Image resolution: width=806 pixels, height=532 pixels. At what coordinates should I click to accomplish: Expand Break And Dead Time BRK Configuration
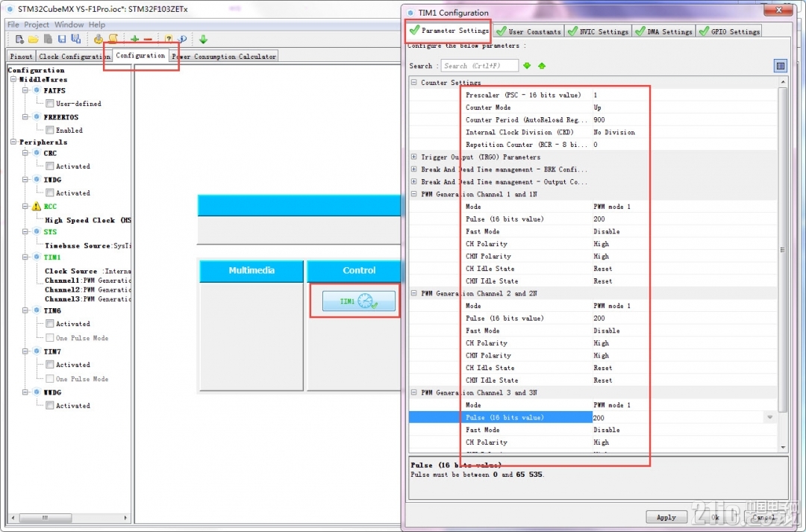[413, 169]
